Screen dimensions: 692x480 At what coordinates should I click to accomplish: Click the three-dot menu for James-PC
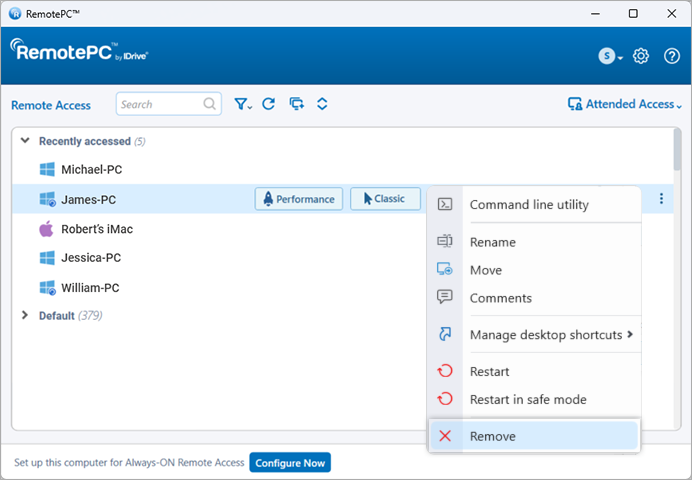coord(661,199)
